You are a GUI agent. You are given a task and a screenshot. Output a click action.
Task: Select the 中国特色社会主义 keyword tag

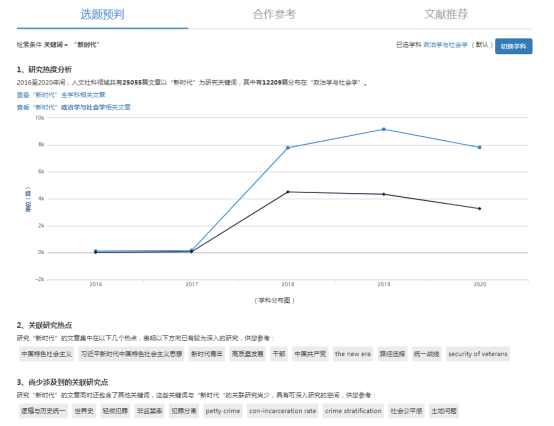click(46, 354)
